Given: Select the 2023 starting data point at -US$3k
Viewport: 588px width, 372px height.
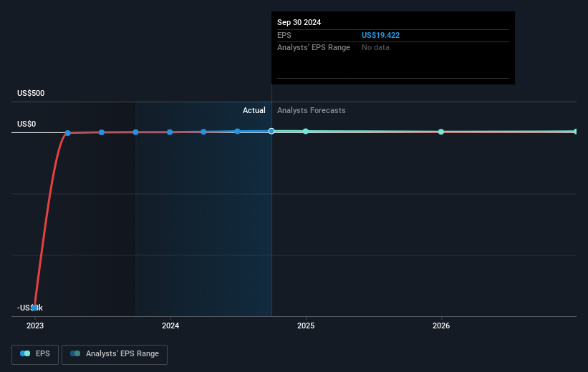Looking at the screenshot, I should pyautogui.click(x=34, y=308).
